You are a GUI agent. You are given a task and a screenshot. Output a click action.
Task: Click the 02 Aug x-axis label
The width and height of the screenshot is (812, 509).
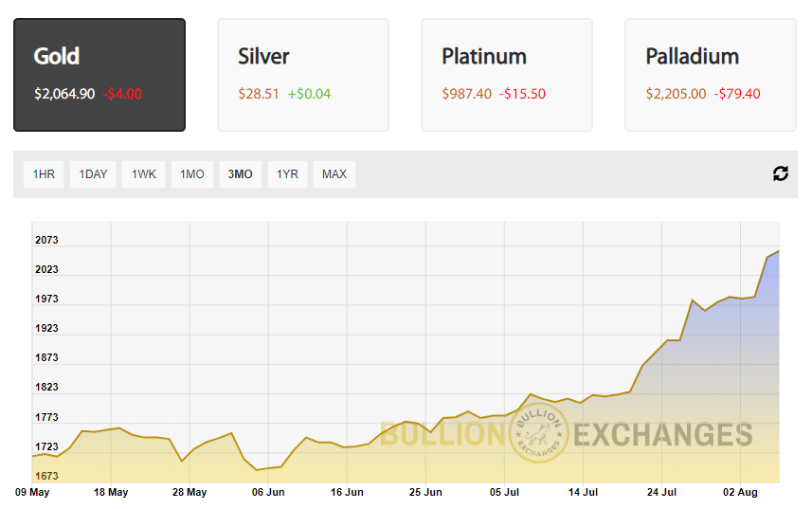[741, 492]
